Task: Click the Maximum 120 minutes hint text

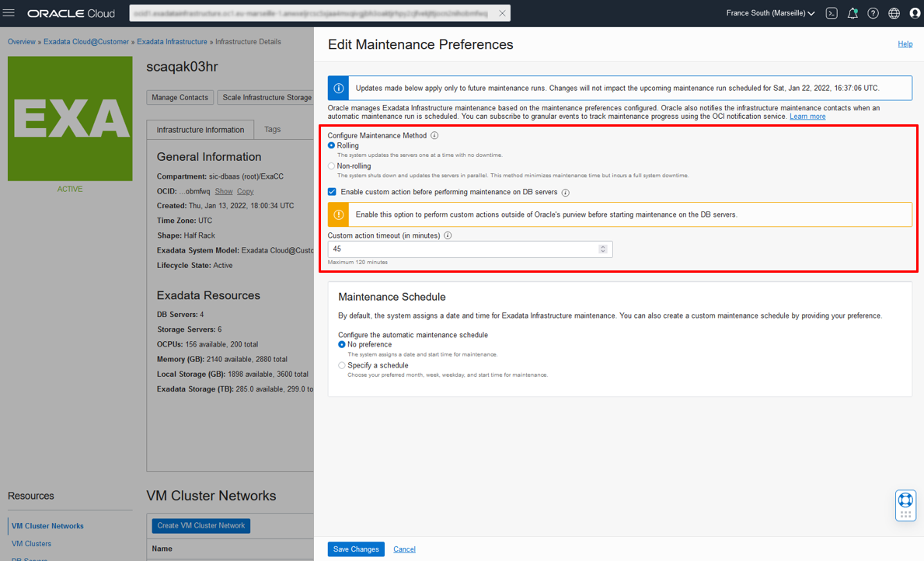Action: point(357,262)
